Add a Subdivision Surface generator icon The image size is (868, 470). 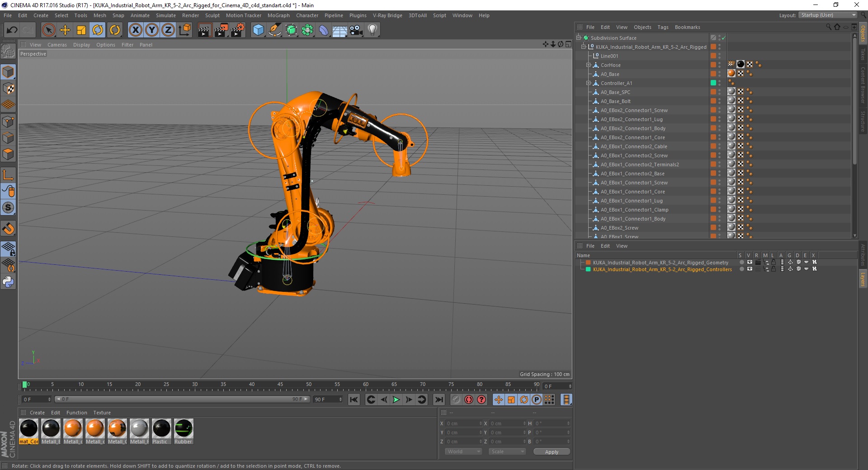(291, 30)
